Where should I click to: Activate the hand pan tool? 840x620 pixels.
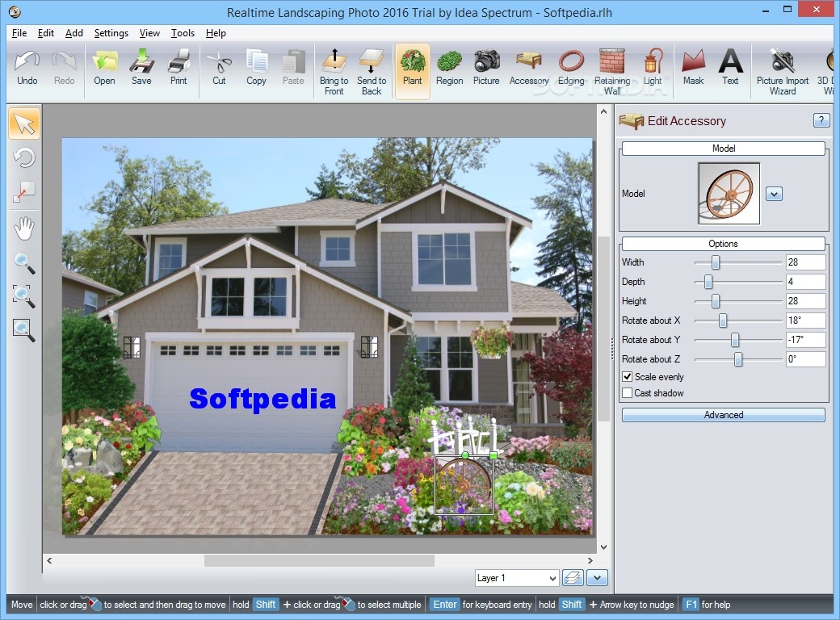(24, 228)
